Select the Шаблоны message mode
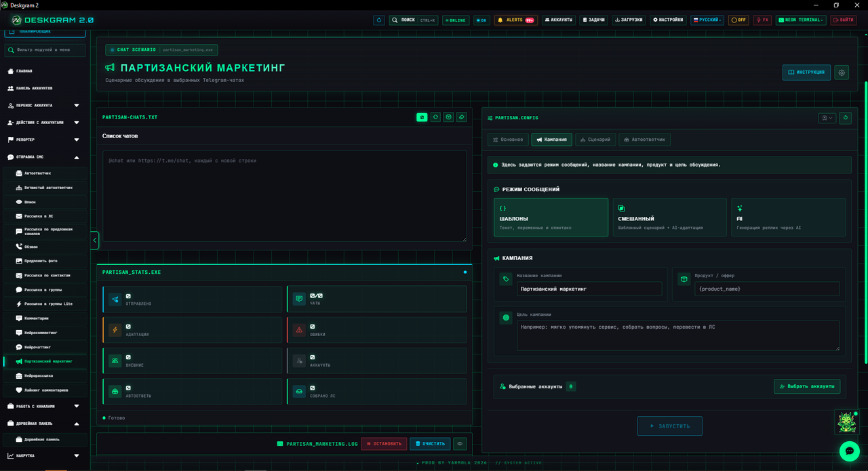The image size is (868, 471). pos(551,217)
